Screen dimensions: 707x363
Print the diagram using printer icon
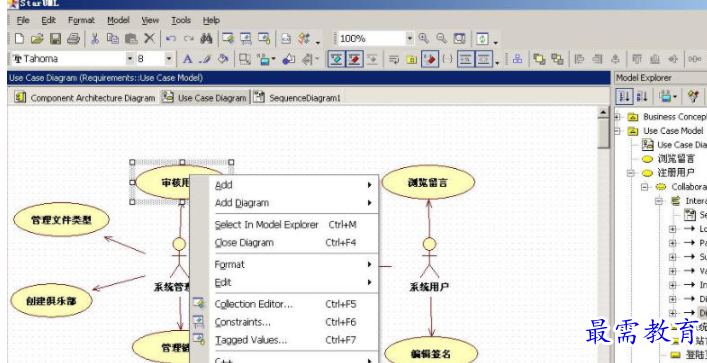point(73,39)
